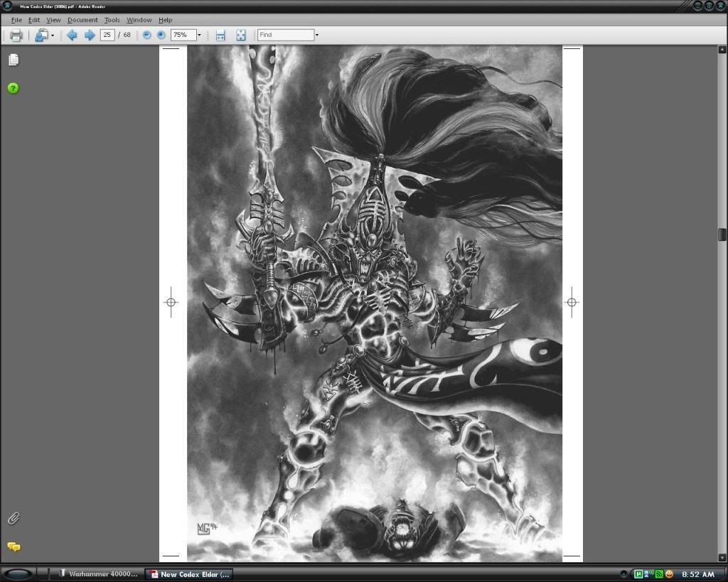Open the Pages panel in left sidebar
Viewport: 728px width, 582px height.
click(x=14, y=60)
